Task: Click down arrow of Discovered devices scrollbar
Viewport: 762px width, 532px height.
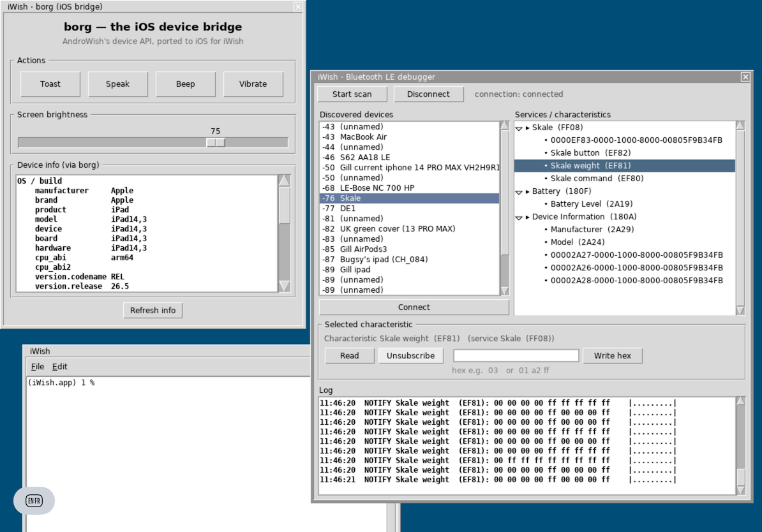Action: (505, 290)
